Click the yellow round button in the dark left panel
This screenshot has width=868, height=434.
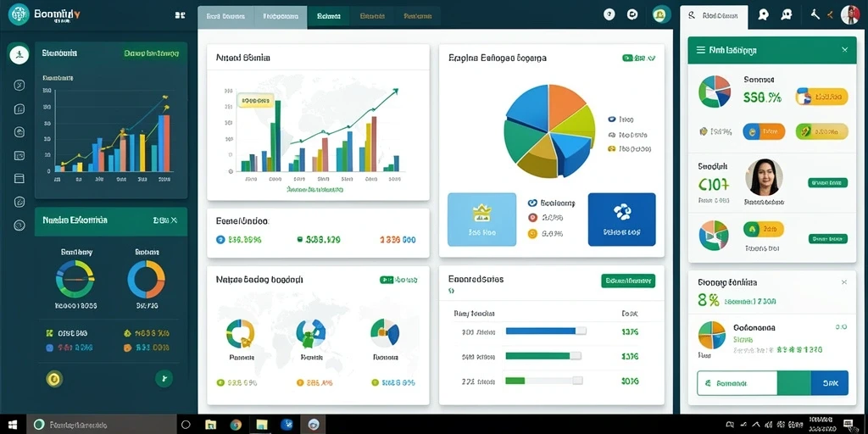tap(54, 379)
